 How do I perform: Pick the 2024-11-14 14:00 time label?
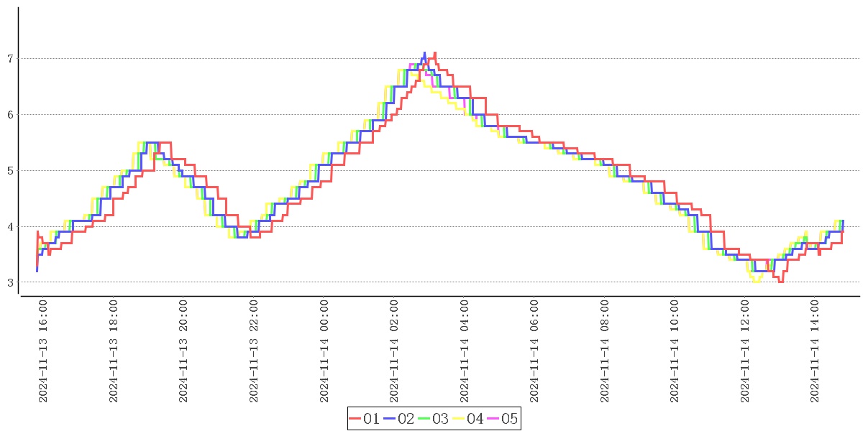(815, 352)
